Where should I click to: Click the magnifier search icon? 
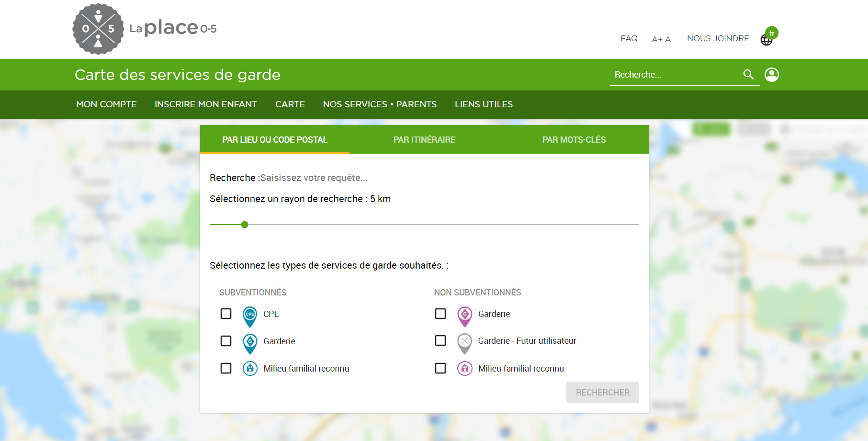748,74
